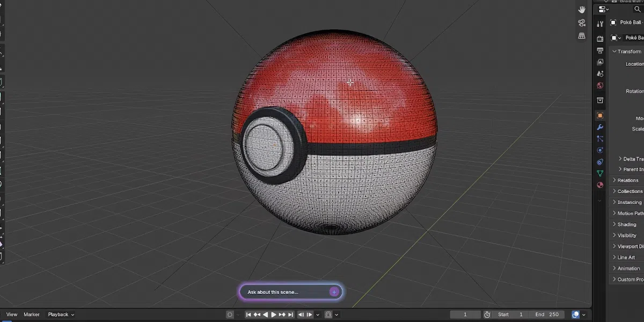Screen dimensions: 644x322
Task: Jump to timeline end frame
Action: coord(290,314)
